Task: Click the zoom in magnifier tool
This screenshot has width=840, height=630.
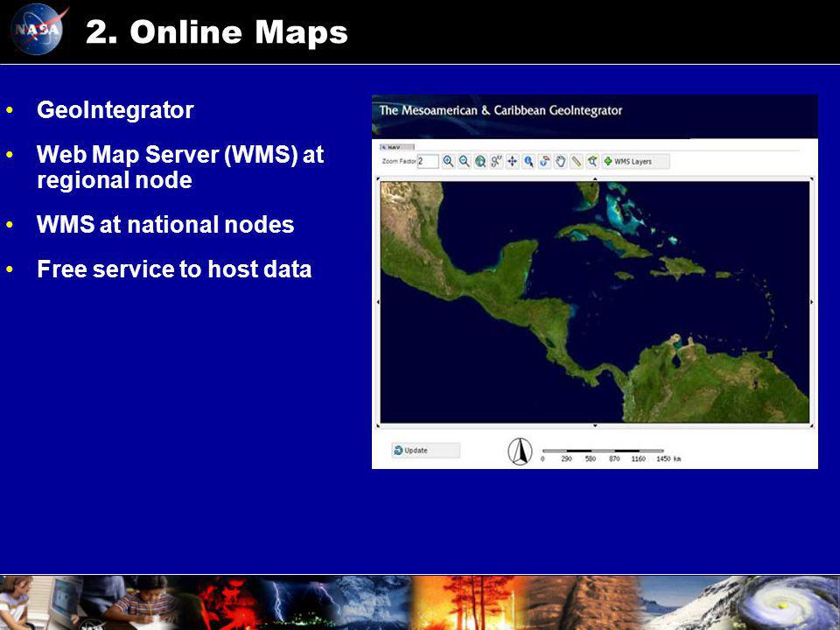Action: pyautogui.click(x=448, y=161)
